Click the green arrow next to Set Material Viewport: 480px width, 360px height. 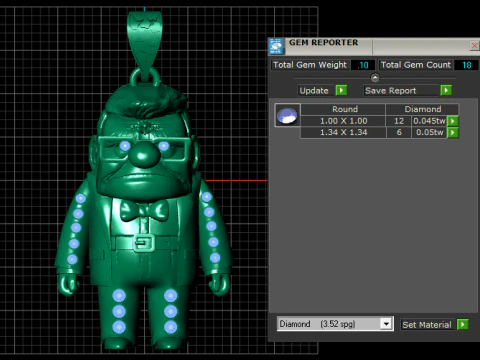tap(463, 324)
